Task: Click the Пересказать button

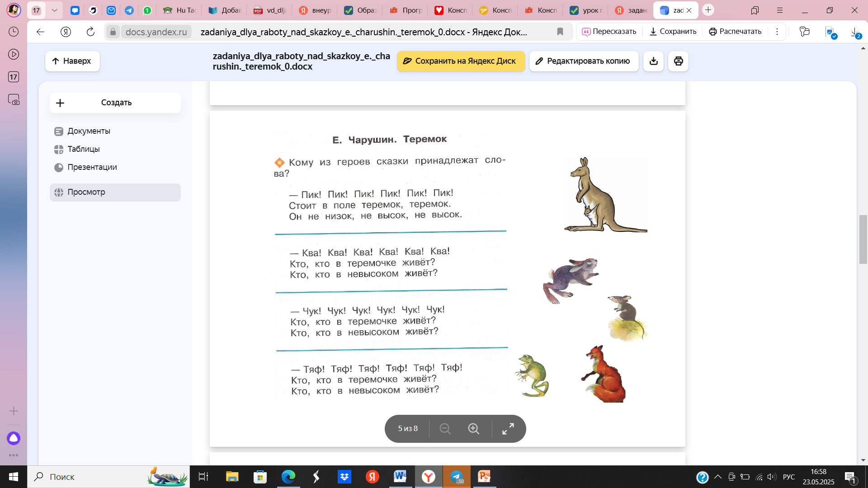Action: coord(609,32)
